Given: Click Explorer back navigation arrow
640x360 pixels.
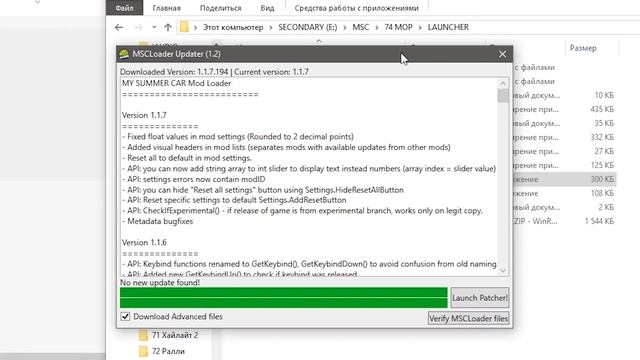Looking at the screenshot, I should coord(119,27).
